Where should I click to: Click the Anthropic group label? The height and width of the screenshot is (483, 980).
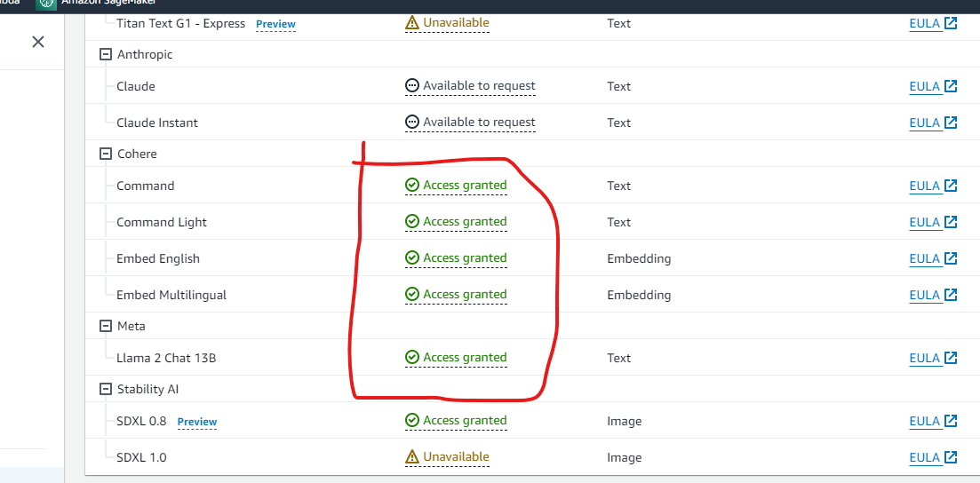pyautogui.click(x=145, y=54)
